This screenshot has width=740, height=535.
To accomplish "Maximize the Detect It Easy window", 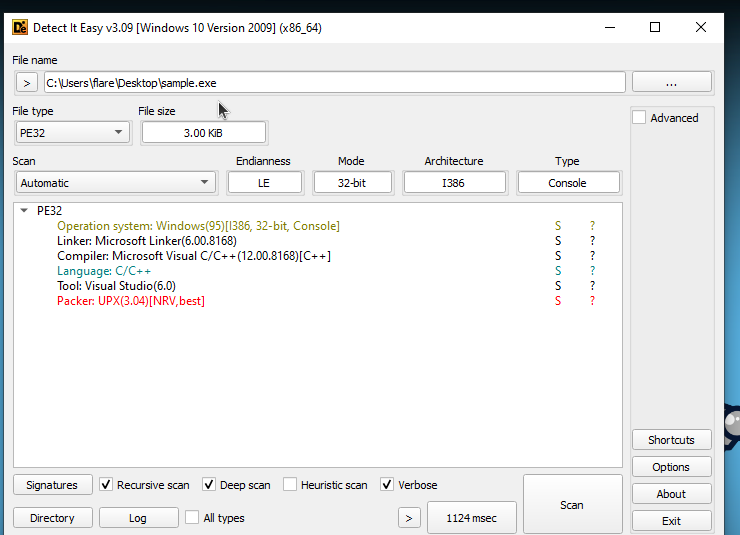I will tap(655, 27).
